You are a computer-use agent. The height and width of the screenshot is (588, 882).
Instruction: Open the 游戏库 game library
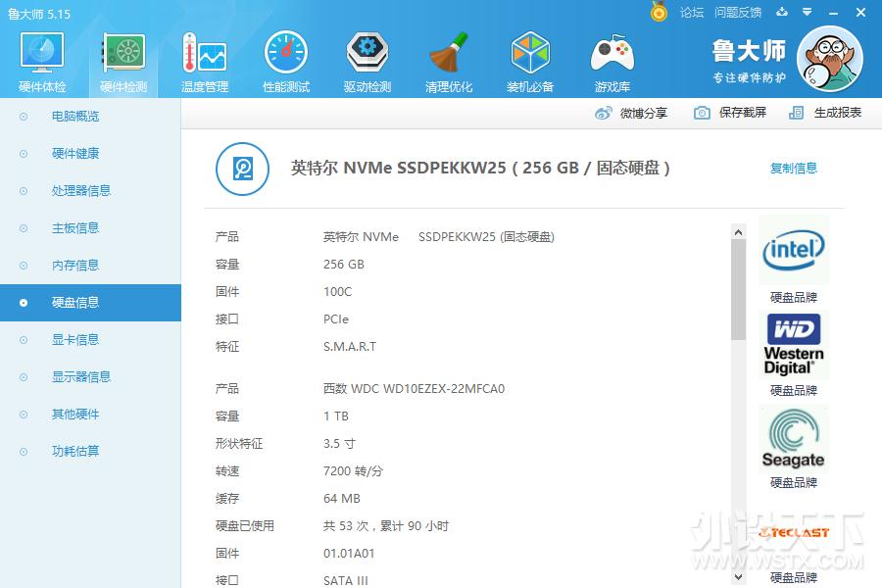point(612,59)
